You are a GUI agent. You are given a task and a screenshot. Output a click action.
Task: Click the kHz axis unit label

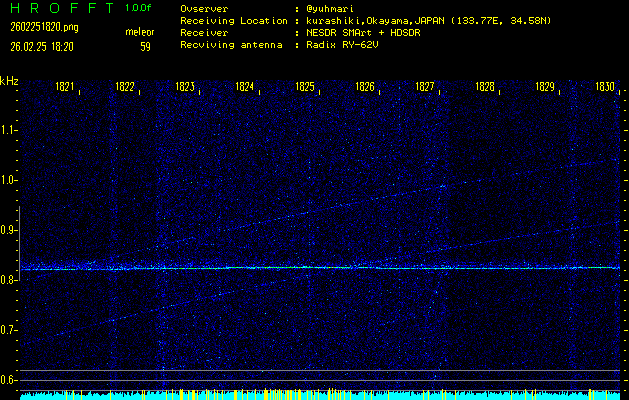click(x=9, y=82)
